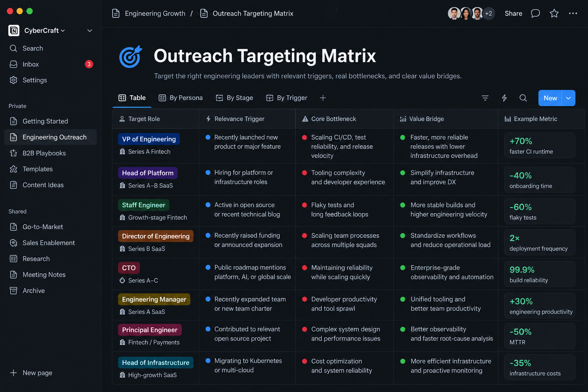Viewport: 588px width, 392px height.
Task: Click the Share button
Action: coord(513,13)
